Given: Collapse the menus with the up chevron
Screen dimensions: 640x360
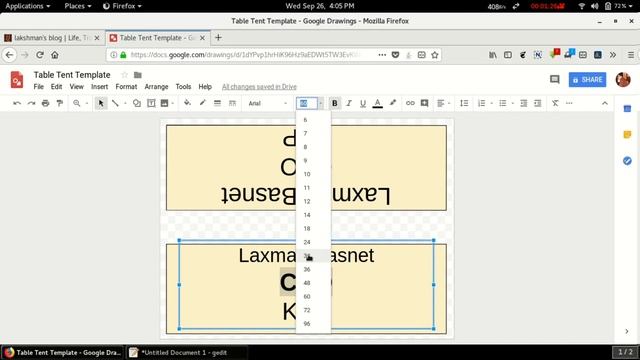Looking at the screenshot, I should pos(604,103).
